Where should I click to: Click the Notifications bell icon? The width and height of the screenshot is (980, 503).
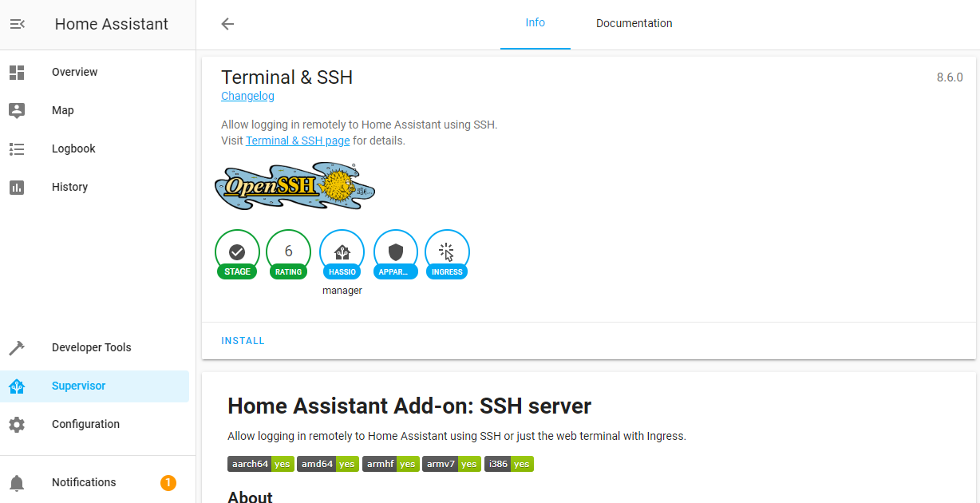coord(17,482)
